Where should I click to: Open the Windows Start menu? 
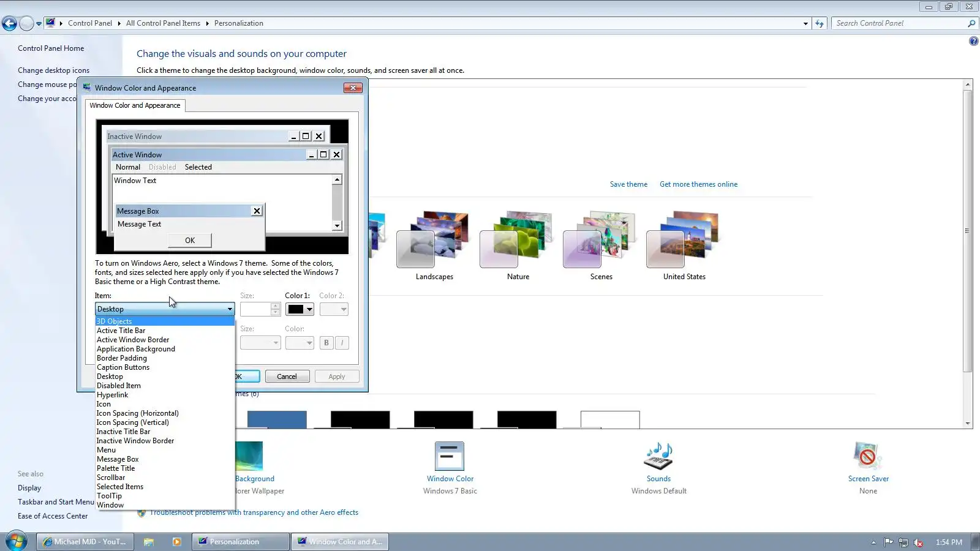16,542
